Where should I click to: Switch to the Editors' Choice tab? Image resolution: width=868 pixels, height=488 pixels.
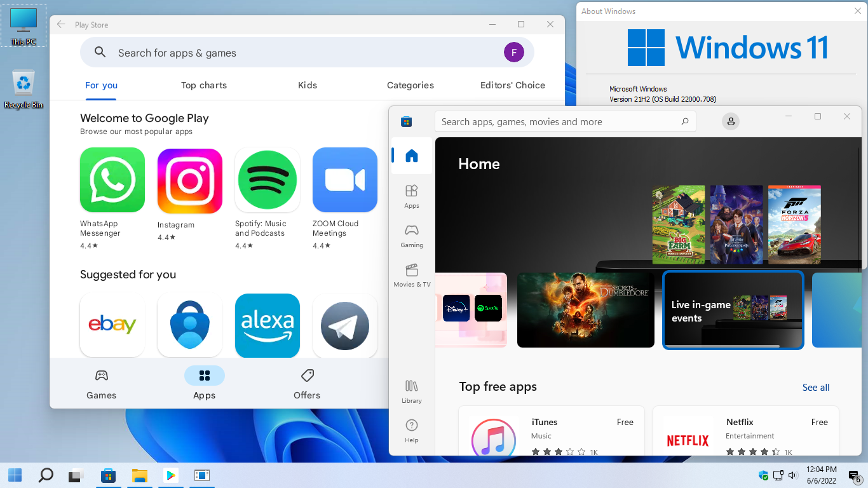coord(513,85)
